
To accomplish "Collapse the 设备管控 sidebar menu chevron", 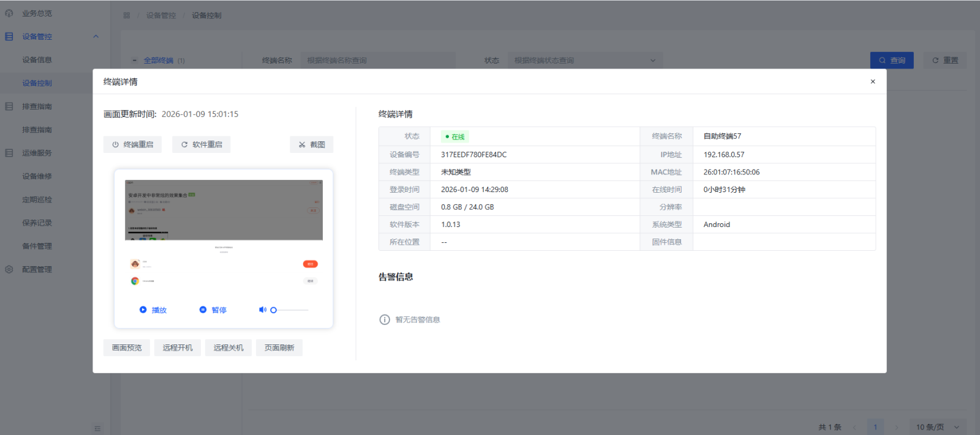I will pyautogui.click(x=96, y=37).
